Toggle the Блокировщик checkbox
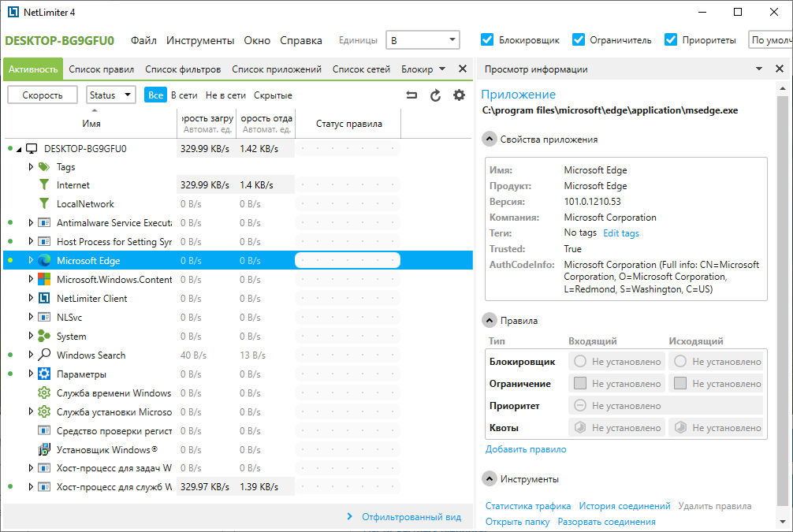793x532 pixels. point(487,40)
